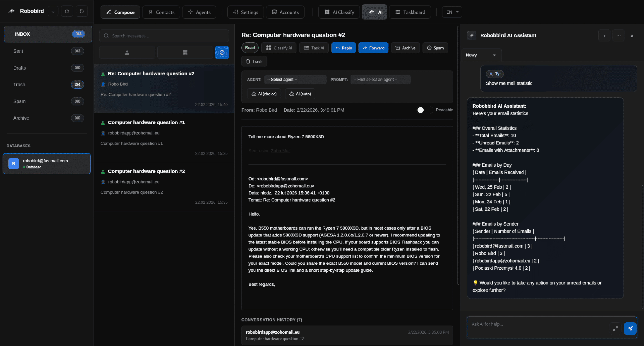
Task: Click the clockwise refresh icon in header
Action: (x=67, y=12)
